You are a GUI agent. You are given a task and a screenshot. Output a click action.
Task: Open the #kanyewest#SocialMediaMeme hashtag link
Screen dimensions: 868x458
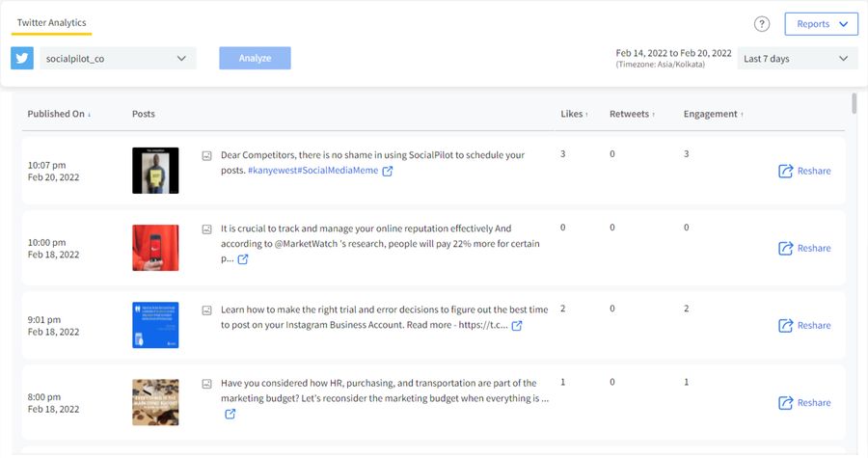(x=312, y=171)
